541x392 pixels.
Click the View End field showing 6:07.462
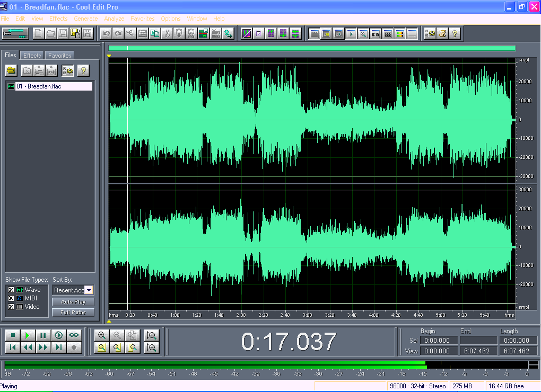pyautogui.click(x=478, y=351)
